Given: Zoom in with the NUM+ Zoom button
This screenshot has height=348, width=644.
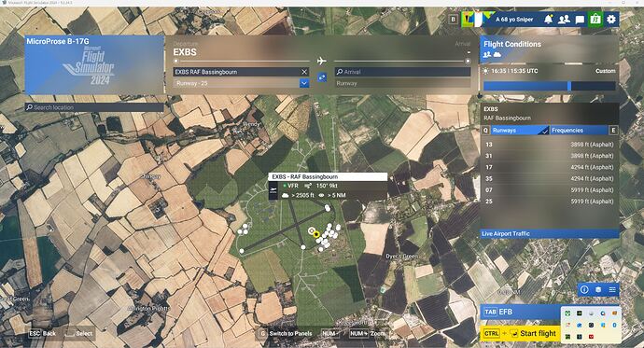Looking at the screenshot, I should tap(367, 333).
